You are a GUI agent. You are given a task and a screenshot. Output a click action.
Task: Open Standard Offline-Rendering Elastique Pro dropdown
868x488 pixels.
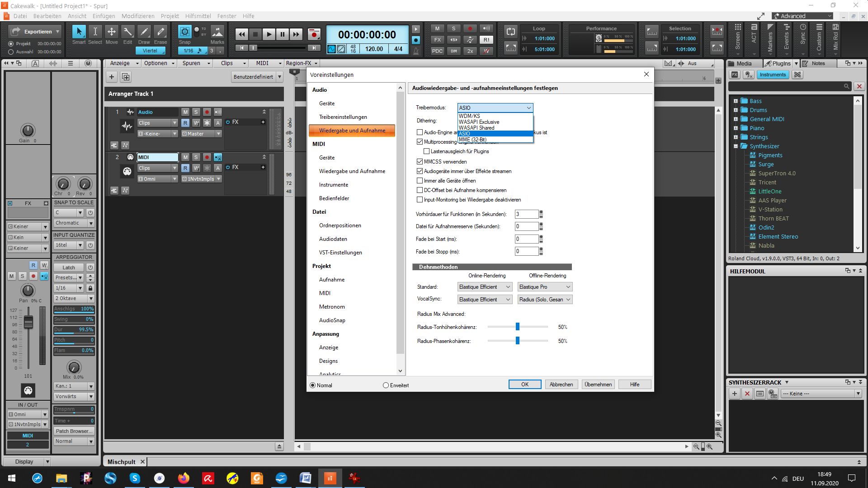click(x=545, y=287)
